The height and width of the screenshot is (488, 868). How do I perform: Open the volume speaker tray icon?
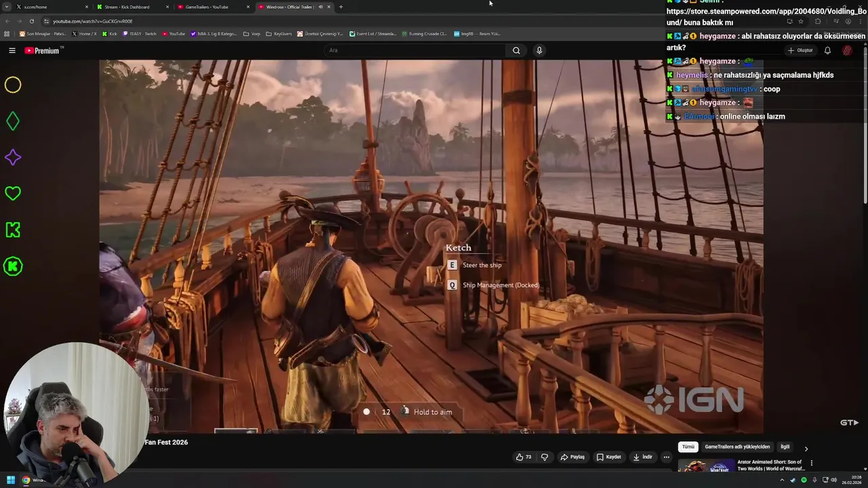835,480
